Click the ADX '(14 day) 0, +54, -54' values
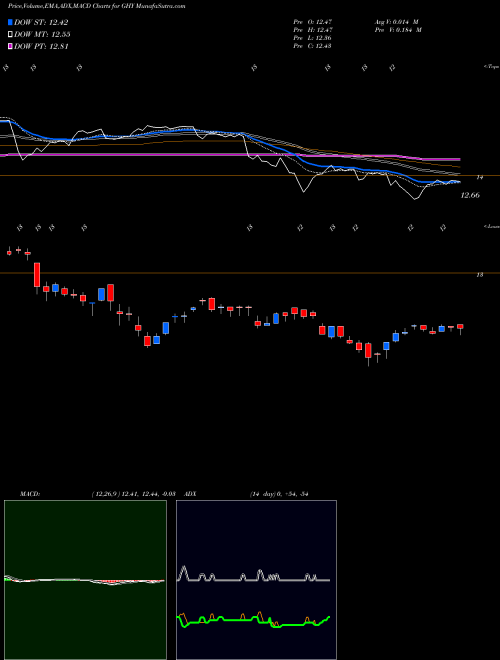The width and height of the screenshot is (500, 660). [279, 494]
